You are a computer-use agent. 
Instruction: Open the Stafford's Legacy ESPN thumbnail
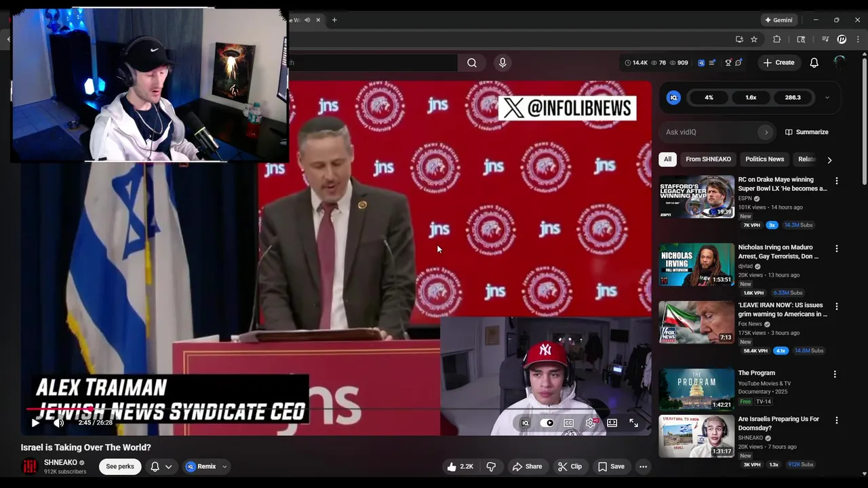(696, 197)
